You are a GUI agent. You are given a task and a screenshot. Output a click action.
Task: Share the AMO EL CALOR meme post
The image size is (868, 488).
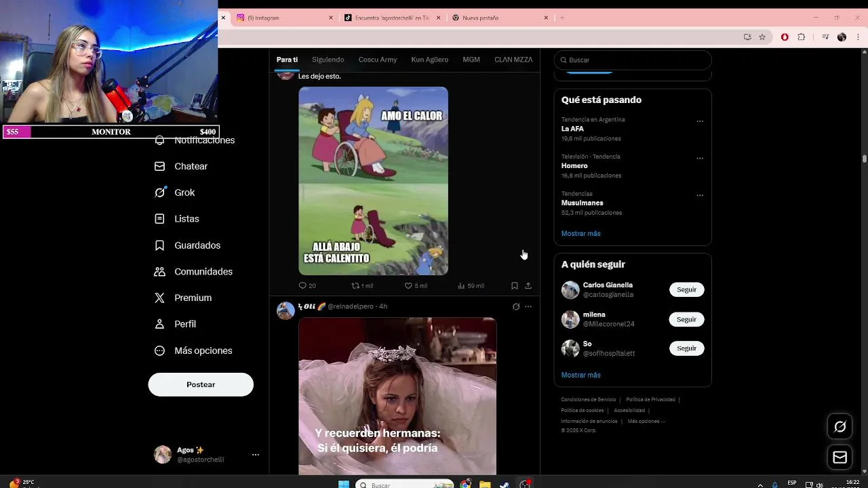[528, 286]
